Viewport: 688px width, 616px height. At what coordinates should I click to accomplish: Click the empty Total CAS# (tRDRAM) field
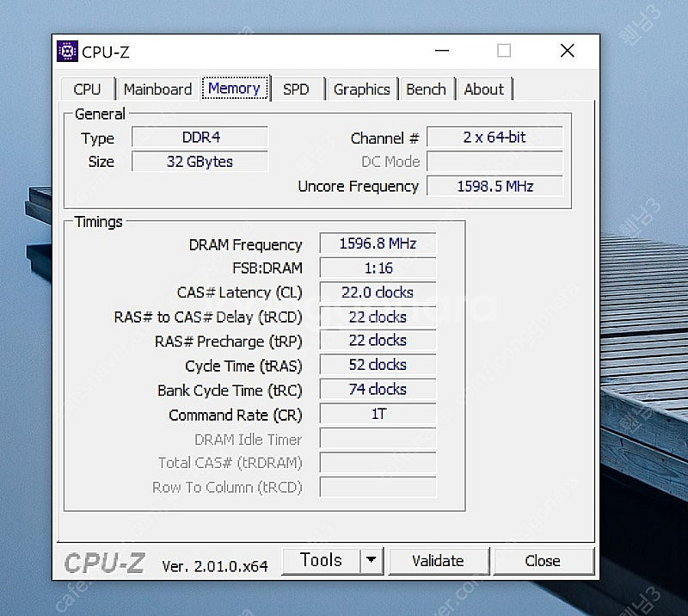pyautogui.click(x=378, y=462)
